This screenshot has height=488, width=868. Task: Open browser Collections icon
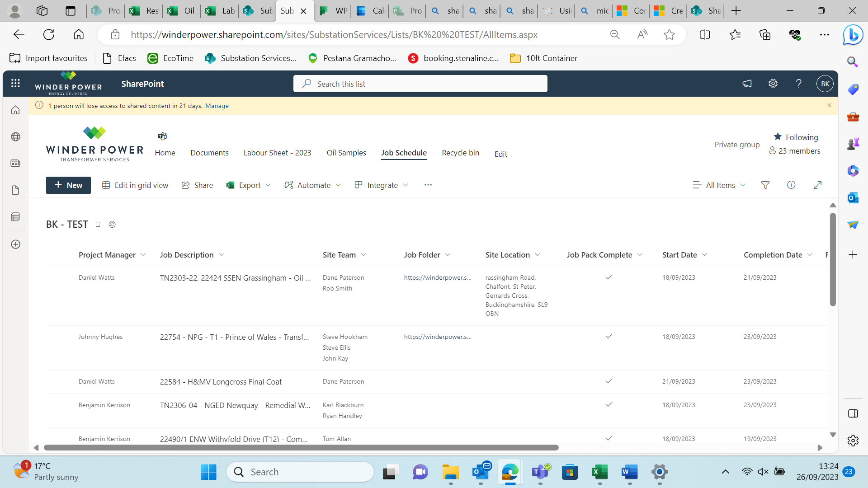(765, 35)
